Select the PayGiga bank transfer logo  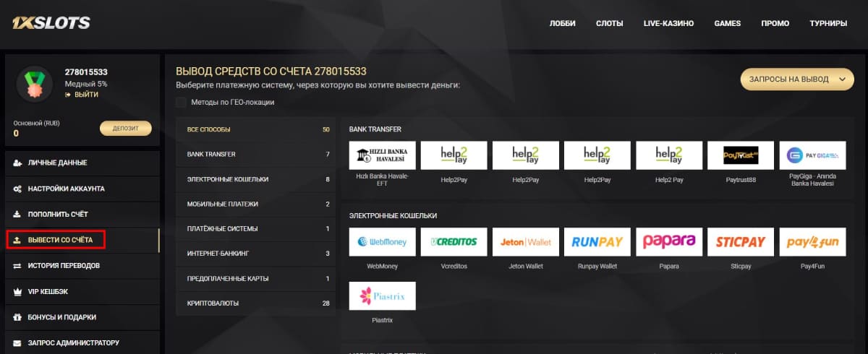click(812, 155)
